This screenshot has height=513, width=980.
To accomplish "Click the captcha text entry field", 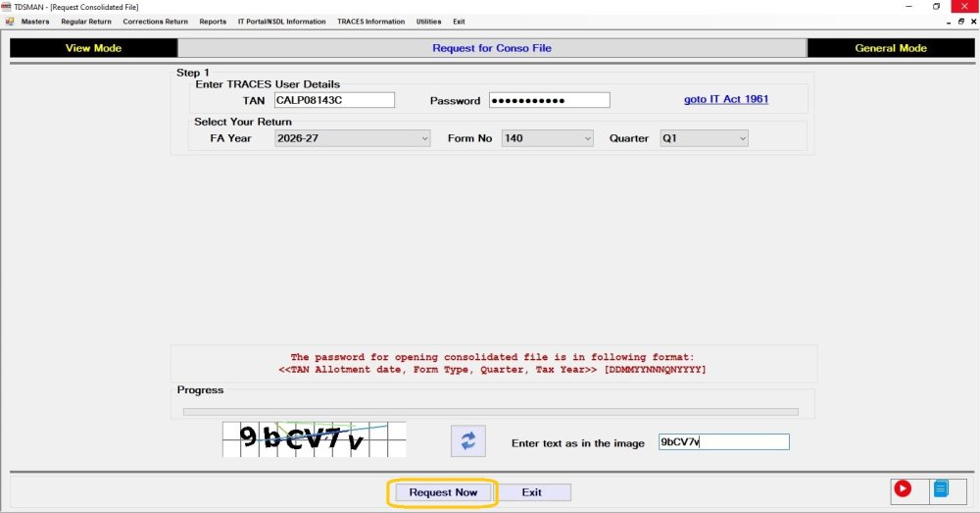I will pos(724,441).
